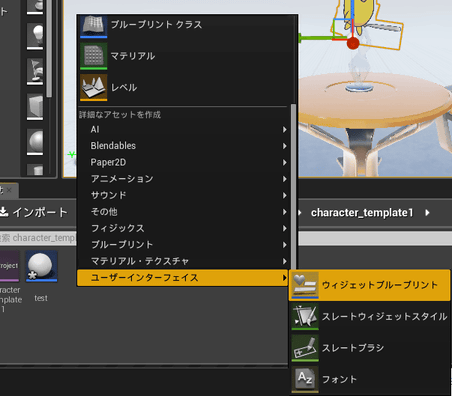Choose the スレートブラシ icon

pyautogui.click(x=305, y=348)
